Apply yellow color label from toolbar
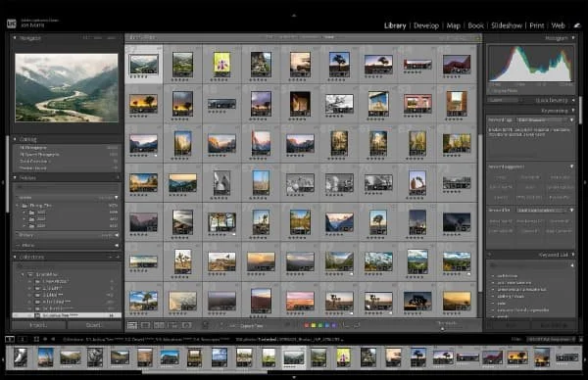Image resolution: width=588 pixels, height=380 pixels. (314, 325)
